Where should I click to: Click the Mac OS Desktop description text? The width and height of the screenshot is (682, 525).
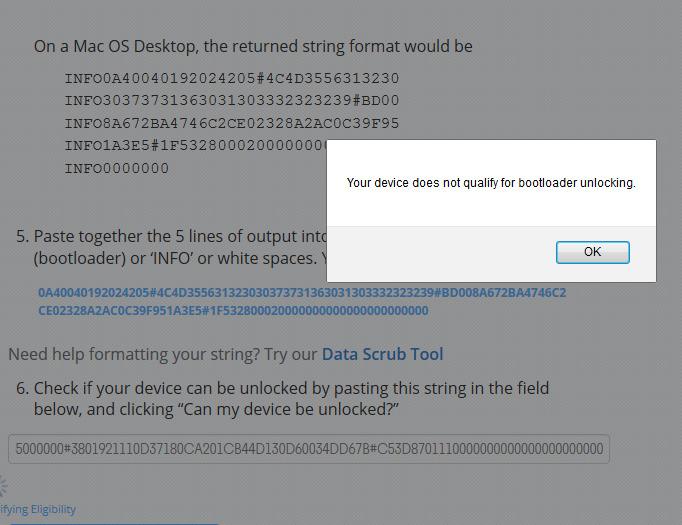[253, 46]
